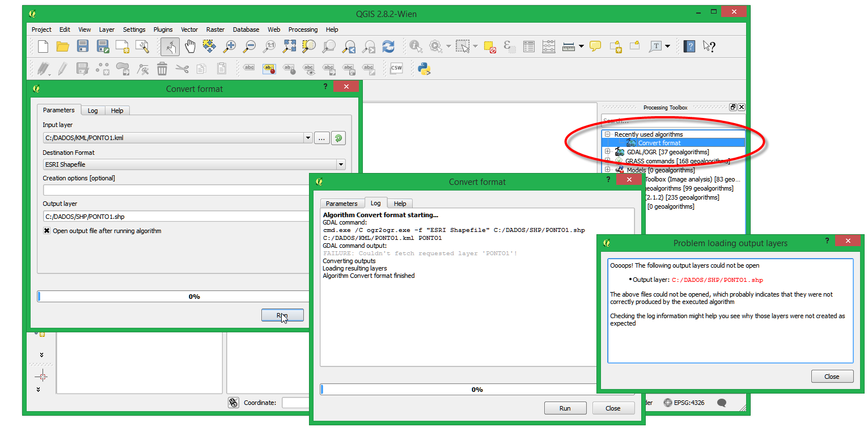Float the Processing Toolbox panel

[732, 107]
